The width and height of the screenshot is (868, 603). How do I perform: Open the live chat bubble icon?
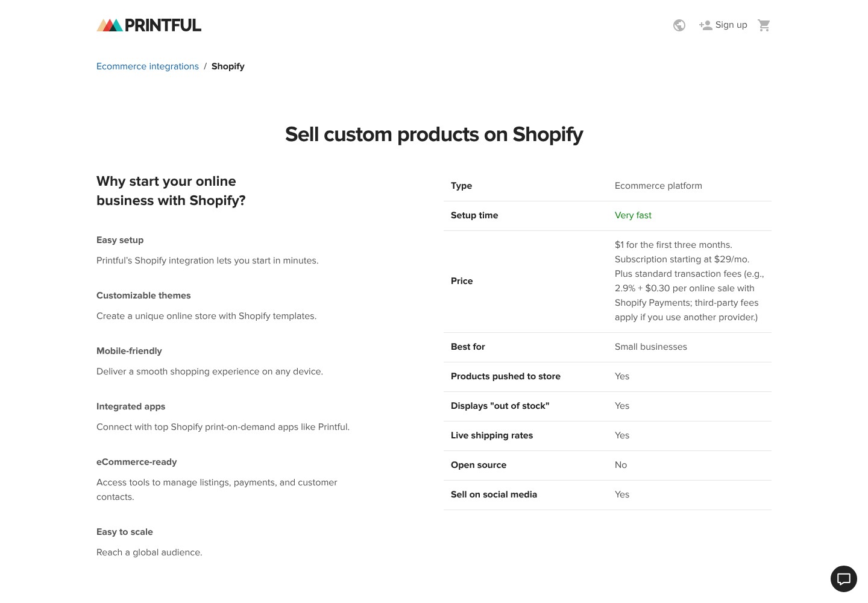point(844,579)
